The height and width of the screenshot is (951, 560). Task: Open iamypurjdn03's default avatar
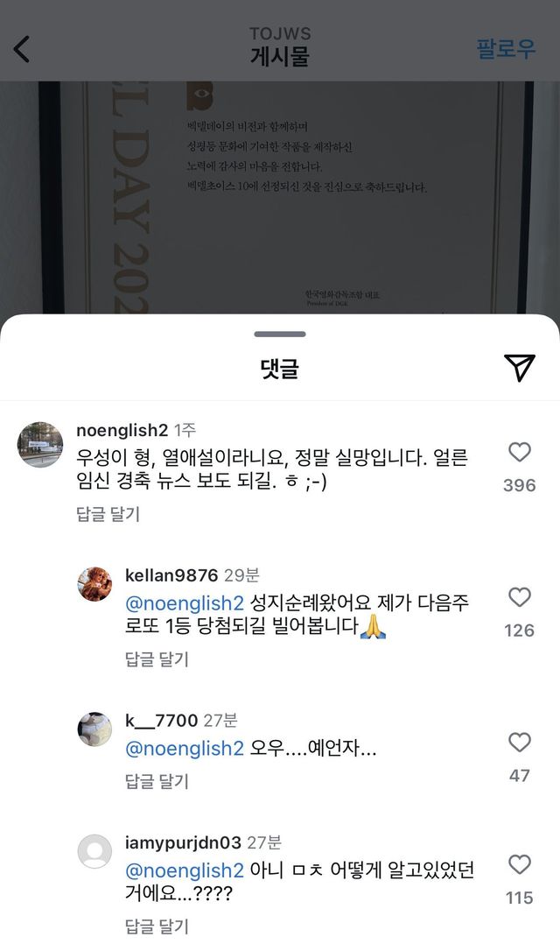[x=94, y=851]
